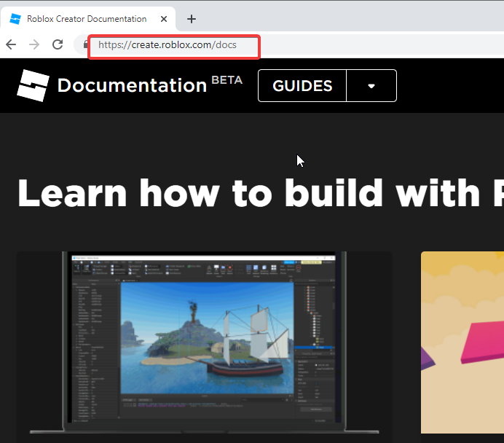Open the laptop Roblox Studio thumbnail card
This screenshot has height=443, width=504.
[204, 342]
